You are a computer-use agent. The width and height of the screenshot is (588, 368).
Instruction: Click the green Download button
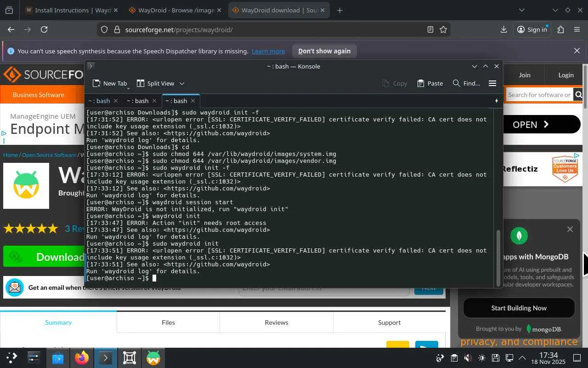point(44,257)
